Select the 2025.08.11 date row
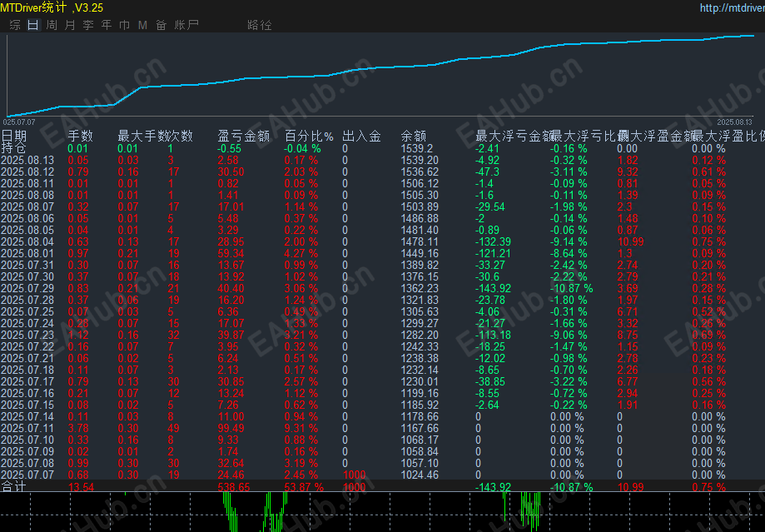Image resolution: width=765 pixels, height=532 pixels. tap(27, 183)
